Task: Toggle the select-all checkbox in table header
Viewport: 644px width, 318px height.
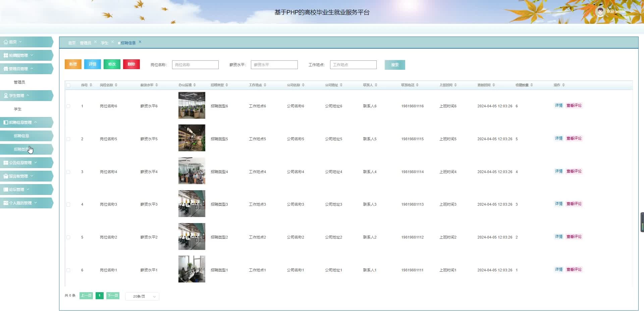Action: tap(68, 85)
